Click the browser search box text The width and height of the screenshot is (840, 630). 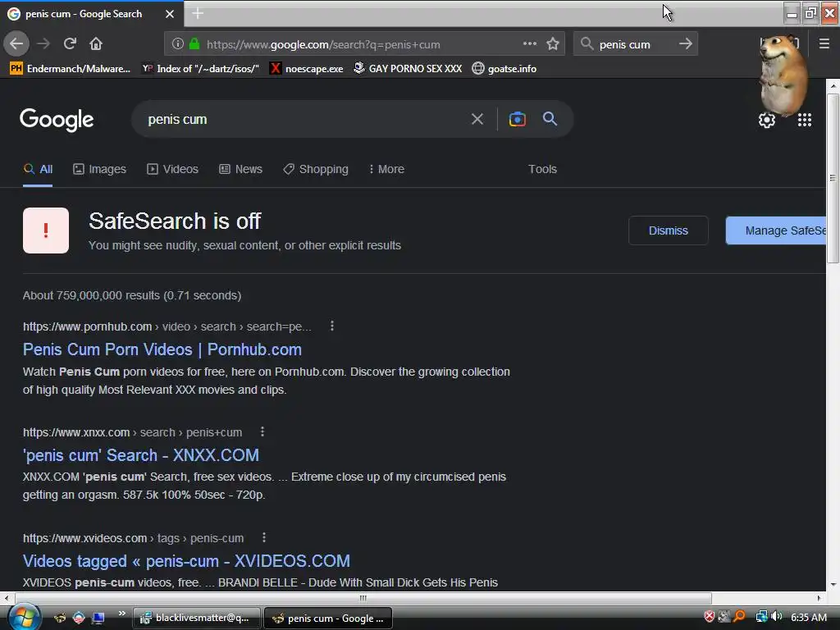(x=624, y=44)
